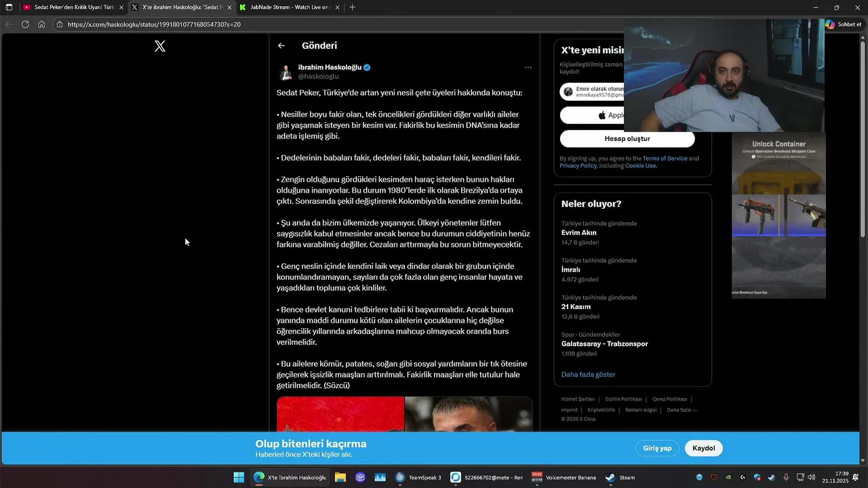The width and height of the screenshot is (868, 488).
Task: Open File Explorer from the taskbar
Action: [340, 477]
